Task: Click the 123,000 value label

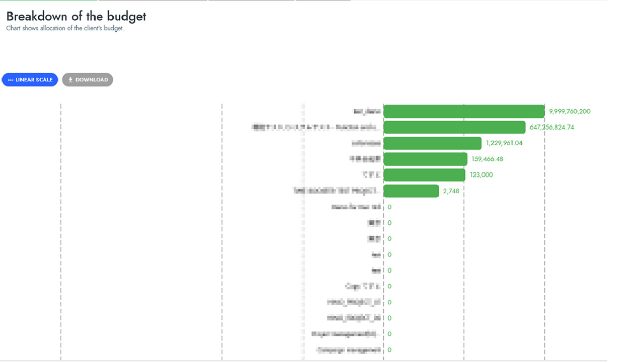Action: (481, 175)
